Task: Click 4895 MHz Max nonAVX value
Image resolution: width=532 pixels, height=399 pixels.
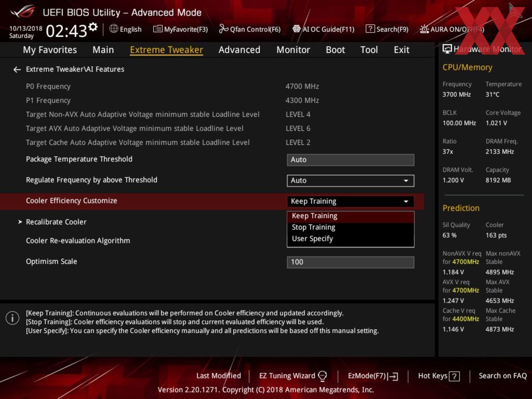Action: click(500, 272)
